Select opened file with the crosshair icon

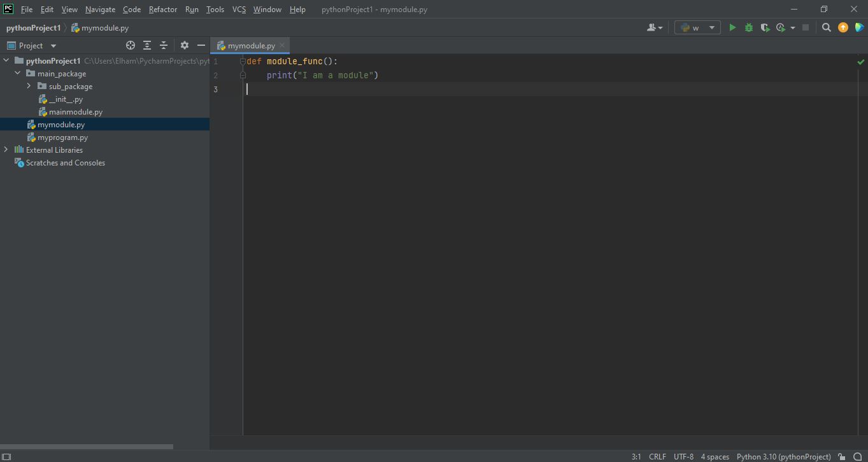(131, 45)
